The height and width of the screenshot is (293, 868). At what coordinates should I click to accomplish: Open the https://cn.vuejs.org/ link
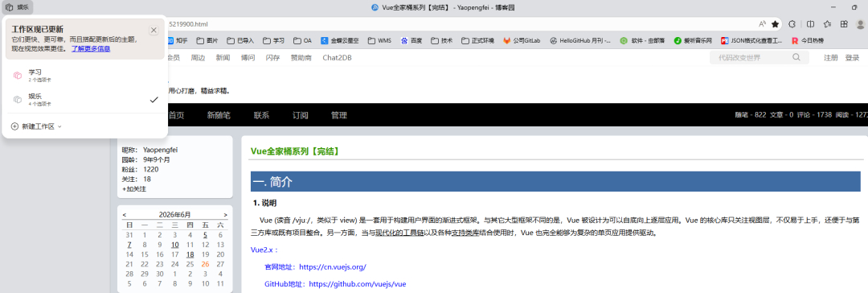click(x=333, y=267)
